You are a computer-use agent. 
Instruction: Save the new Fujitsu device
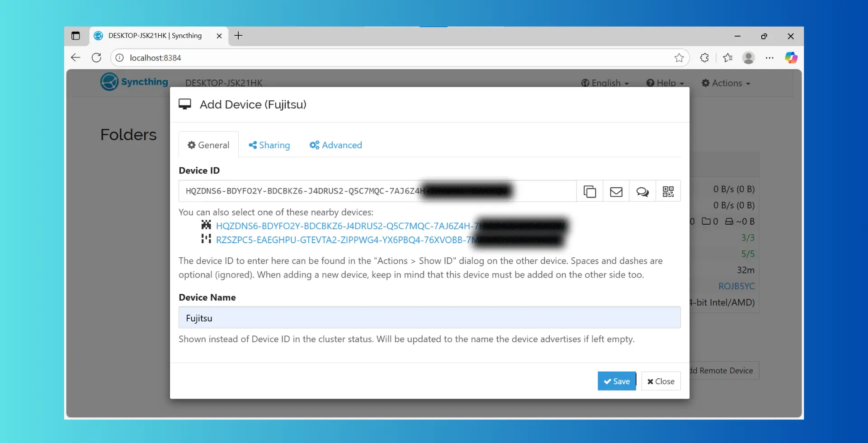(x=616, y=381)
